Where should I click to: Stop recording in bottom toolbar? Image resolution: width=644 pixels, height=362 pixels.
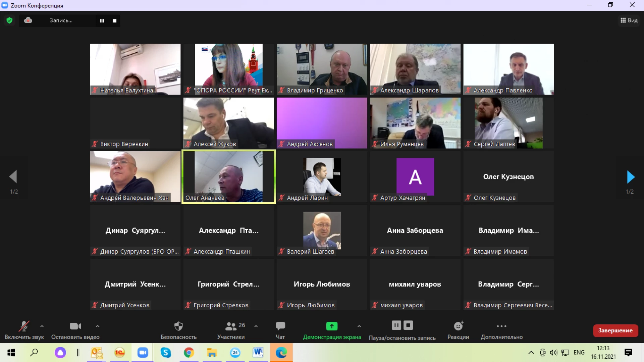(408, 325)
